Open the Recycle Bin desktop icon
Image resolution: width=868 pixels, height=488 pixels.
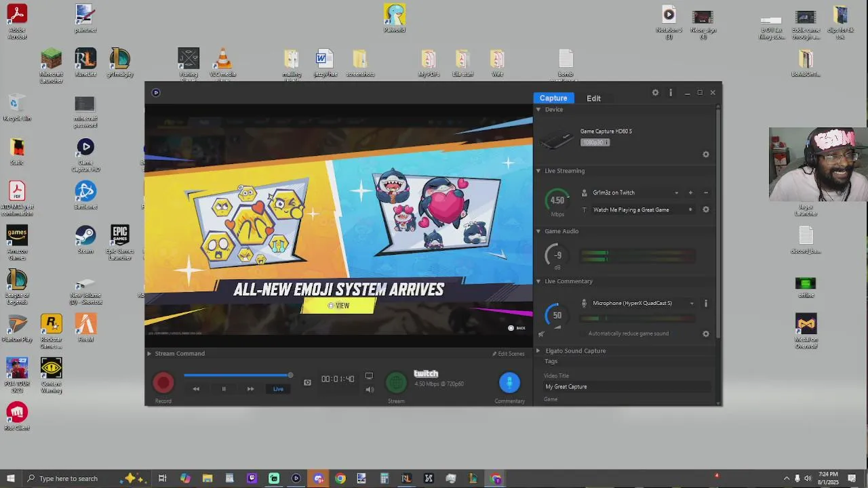(x=17, y=108)
